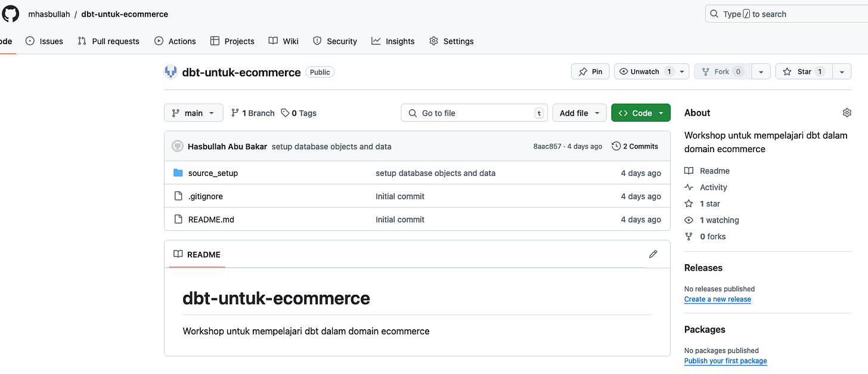Expand the Unwatch notification options arrow
This screenshot has width=868, height=374.
682,72
